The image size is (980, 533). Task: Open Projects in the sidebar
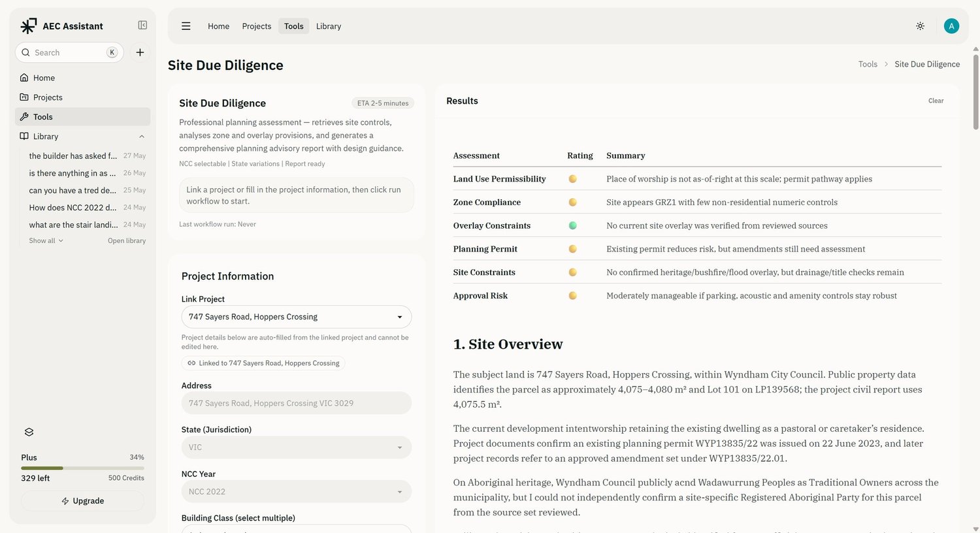(82, 97)
